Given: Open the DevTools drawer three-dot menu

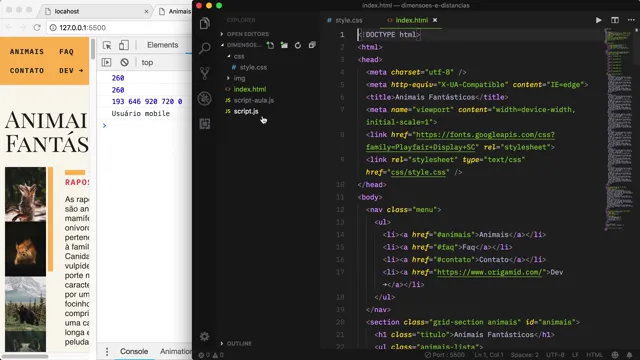Looking at the screenshot, I should coord(107,351).
